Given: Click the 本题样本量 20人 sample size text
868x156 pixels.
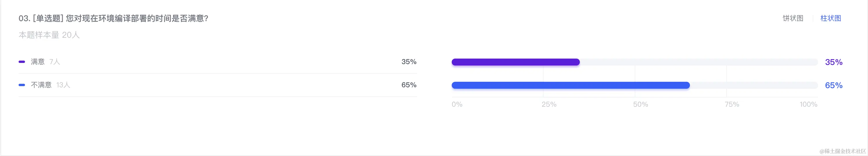Looking at the screenshot, I should click(49, 35).
